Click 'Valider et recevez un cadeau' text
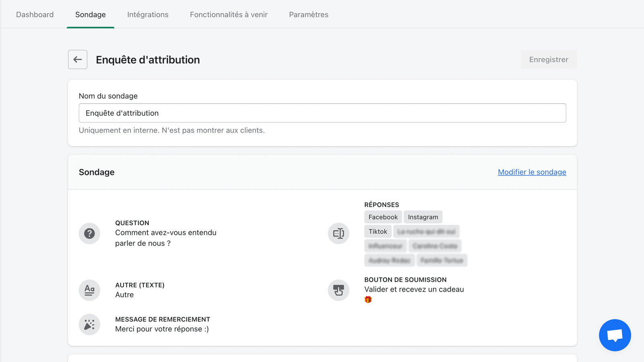644x362 pixels. (x=414, y=290)
